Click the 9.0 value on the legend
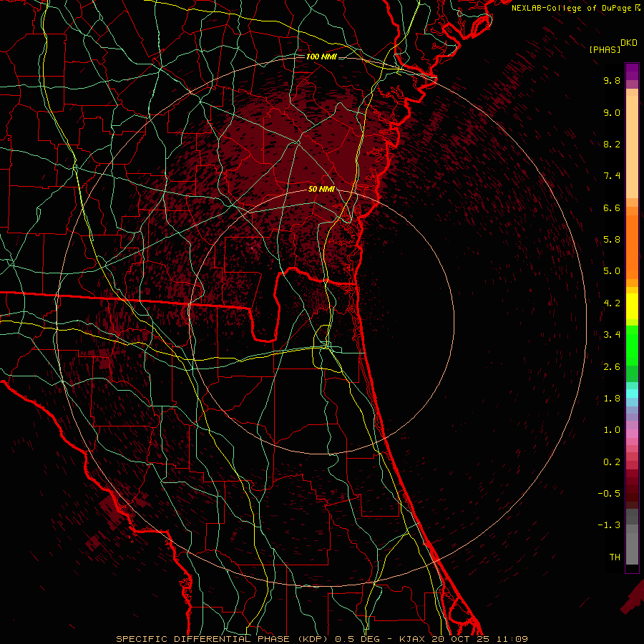The width and height of the screenshot is (644, 644). 612,112
